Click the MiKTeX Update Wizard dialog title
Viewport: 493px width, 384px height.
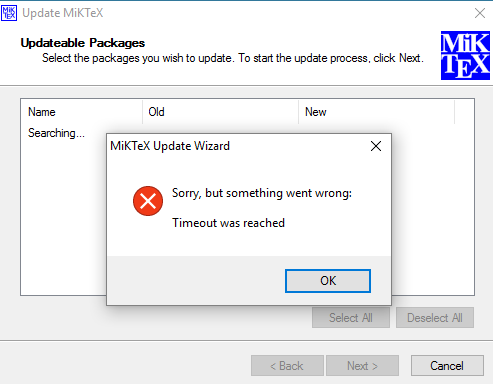170,146
